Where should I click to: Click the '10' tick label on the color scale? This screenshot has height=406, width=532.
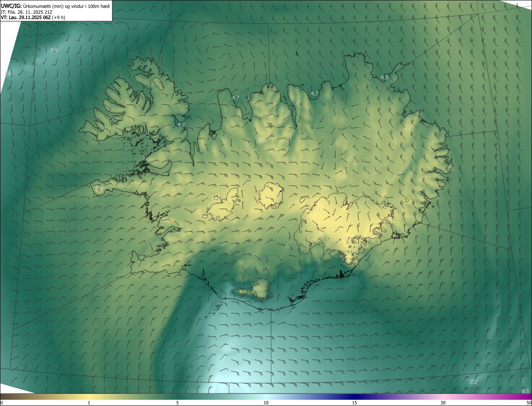point(266,403)
